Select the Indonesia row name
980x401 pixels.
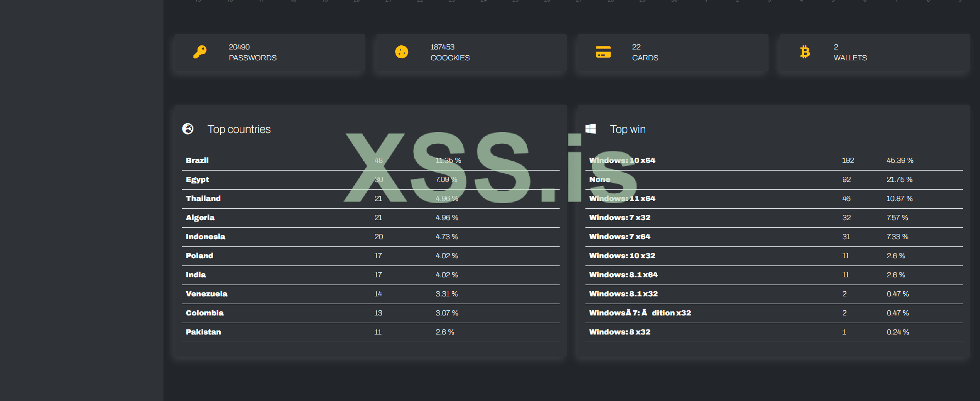206,237
